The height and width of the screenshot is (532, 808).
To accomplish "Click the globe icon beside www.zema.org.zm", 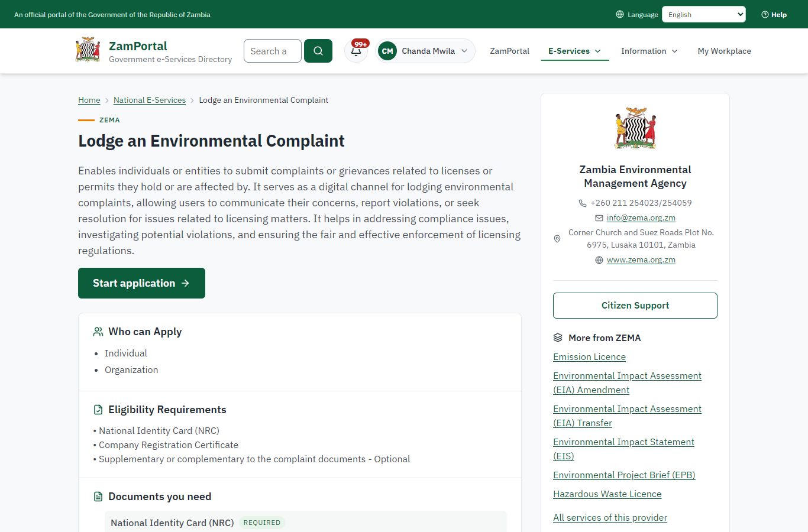I will pyautogui.click(x=599, y=260).
